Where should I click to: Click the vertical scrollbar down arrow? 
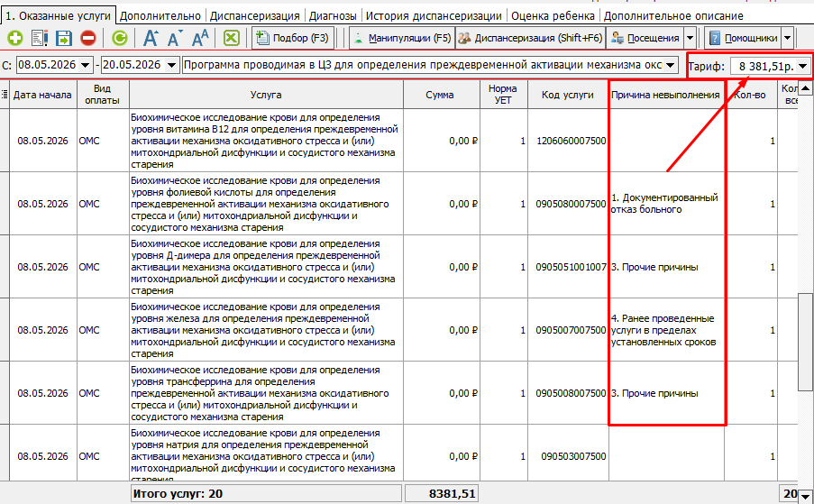click(x=805, y=496)
